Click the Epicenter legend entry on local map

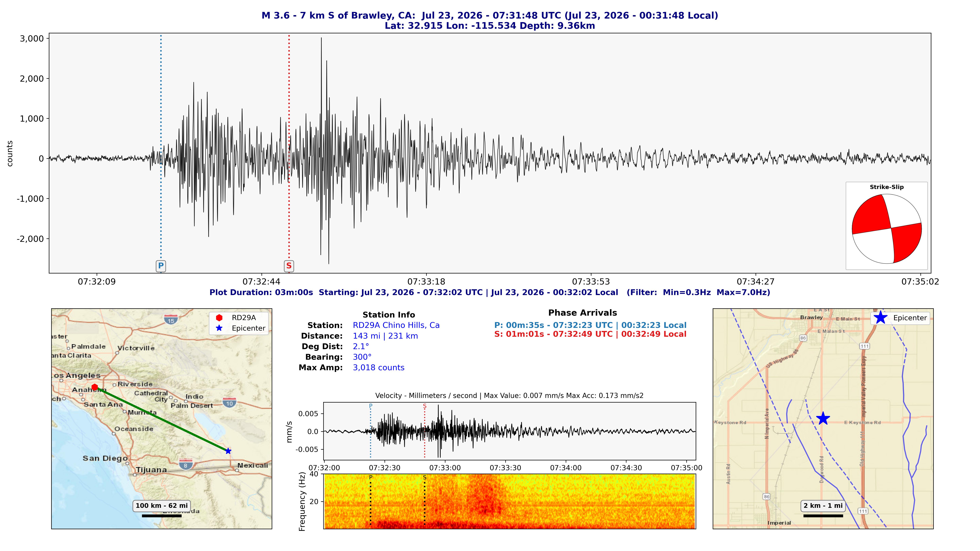(x=900, y=318)
